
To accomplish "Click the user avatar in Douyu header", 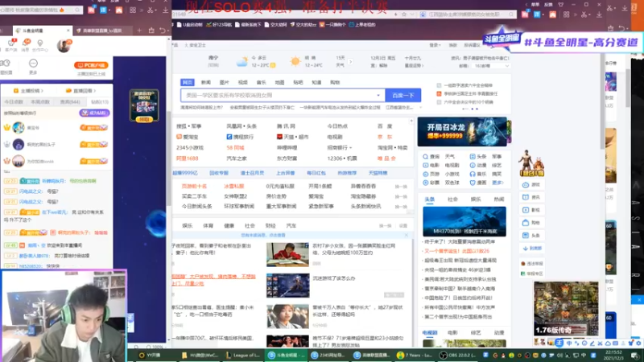I will tap(64, 45).
